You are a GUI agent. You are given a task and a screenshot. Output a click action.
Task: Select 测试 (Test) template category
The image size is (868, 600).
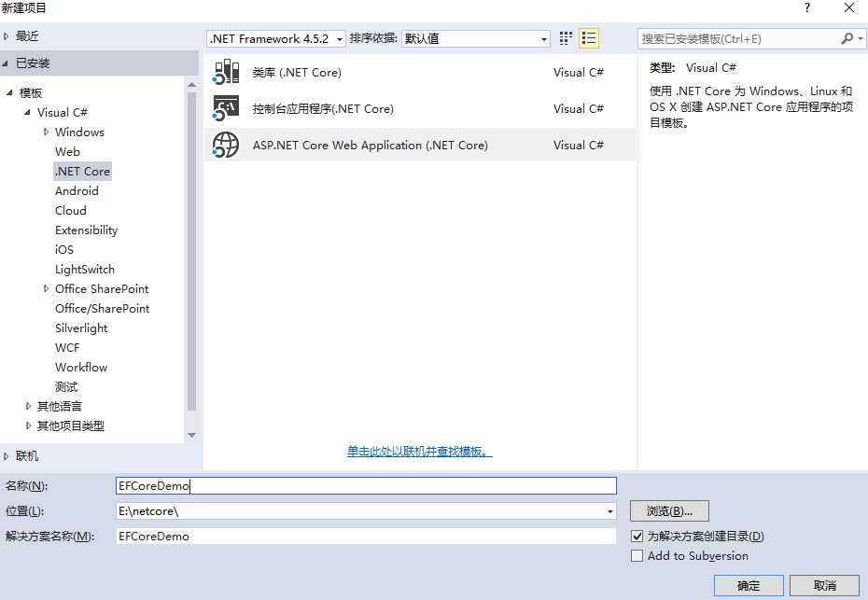66,387
